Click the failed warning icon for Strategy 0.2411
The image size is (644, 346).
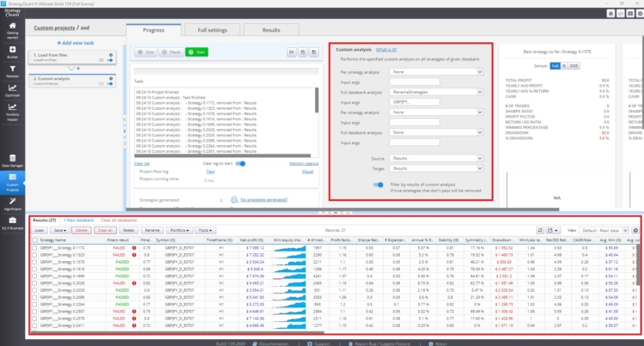coord(134,325)
